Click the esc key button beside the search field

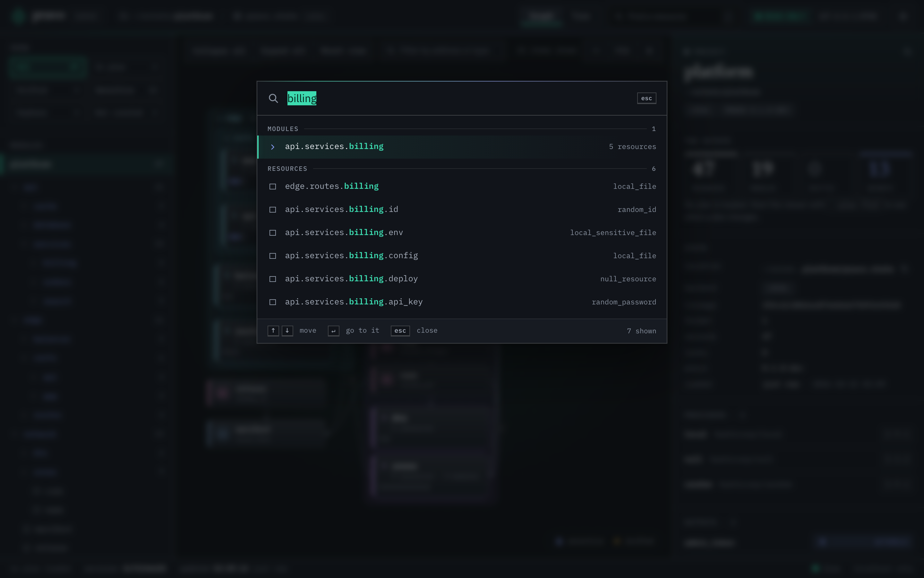646,98
